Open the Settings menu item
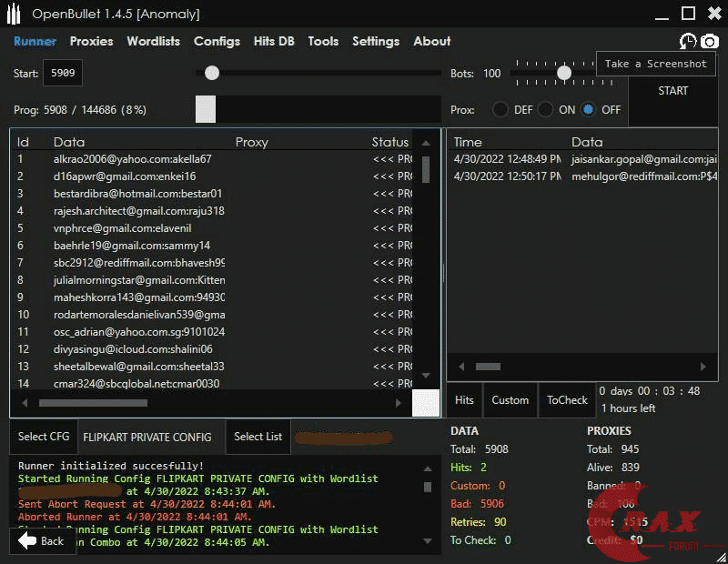This screenshot has height=564, width=728. tap(376, 41)
